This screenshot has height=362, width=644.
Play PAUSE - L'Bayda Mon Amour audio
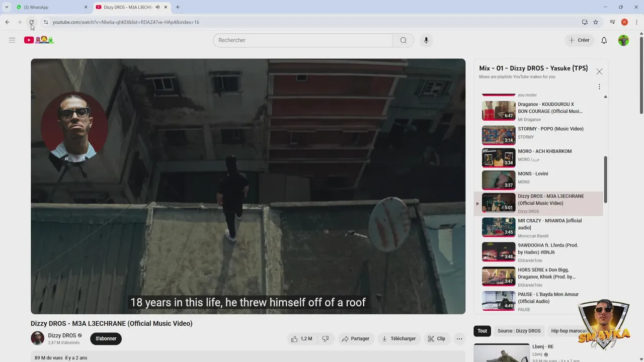click(x=538, y=302)
